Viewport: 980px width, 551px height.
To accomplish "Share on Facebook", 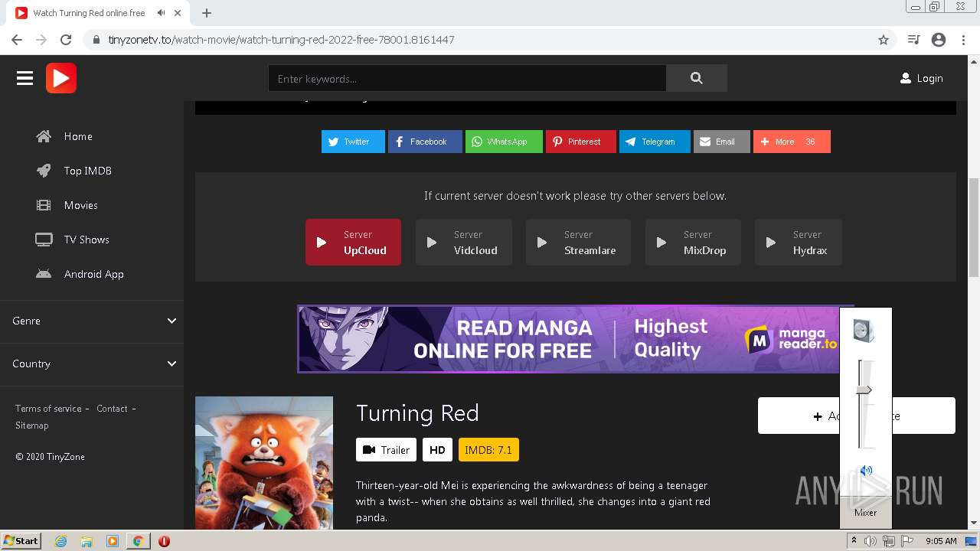I will pyautogui.click(x=425, y=142).
